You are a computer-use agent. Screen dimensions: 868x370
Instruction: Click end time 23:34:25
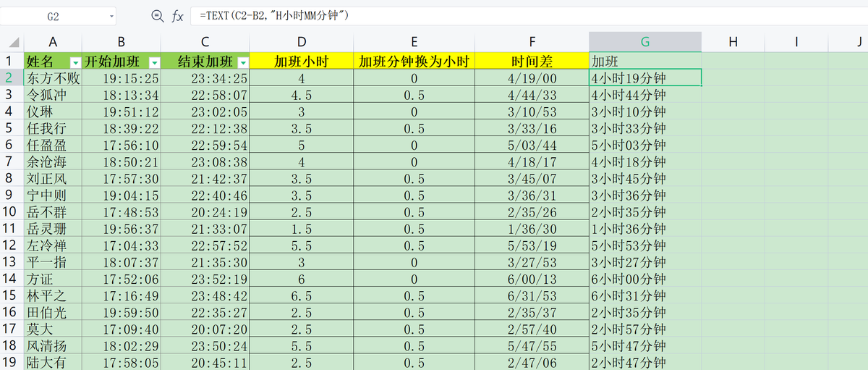205,77
